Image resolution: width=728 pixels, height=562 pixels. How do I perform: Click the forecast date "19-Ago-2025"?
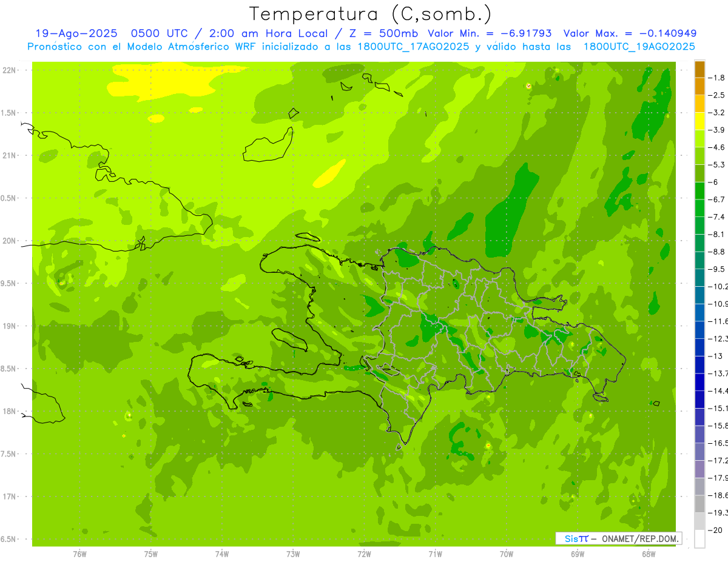(76, 33)
